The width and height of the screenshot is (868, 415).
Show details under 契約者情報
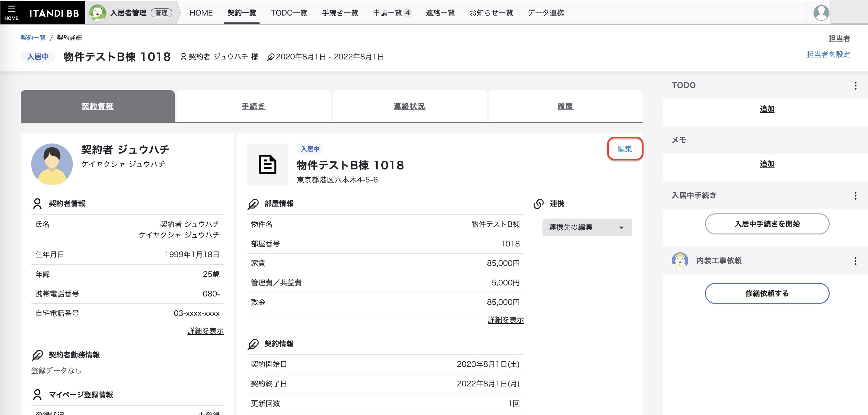206,331
